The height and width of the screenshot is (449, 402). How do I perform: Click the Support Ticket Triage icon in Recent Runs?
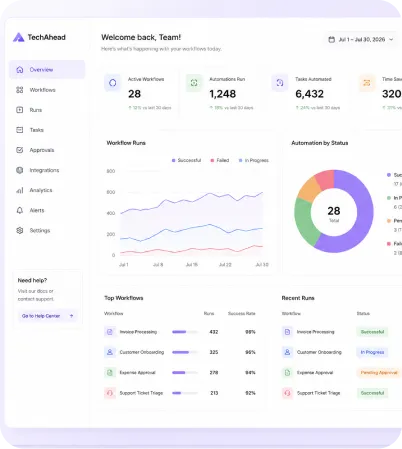click(x=287, y=393)
